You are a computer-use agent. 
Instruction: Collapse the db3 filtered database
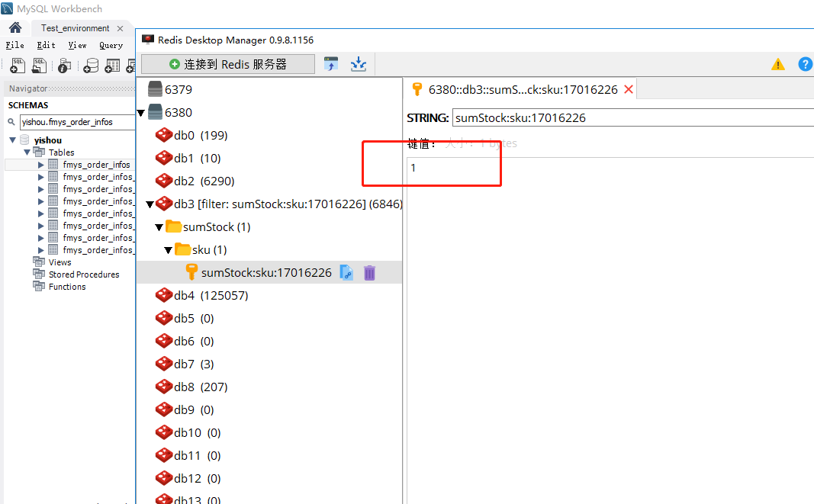150,204
